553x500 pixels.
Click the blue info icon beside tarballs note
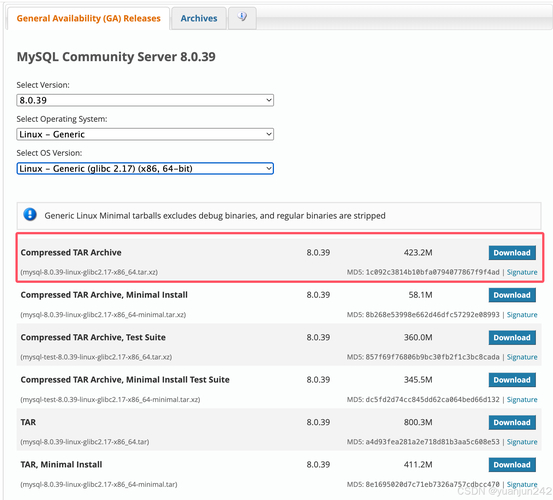[x=30, y=214]
